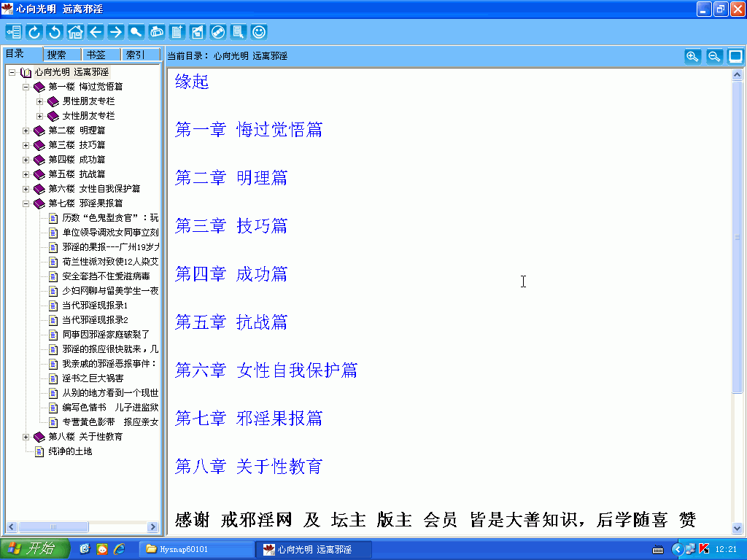Image resolution: width=747 pixels, height=560 pixels.
Task: Zoom out using the minus magnifier icon
Action: point(714,56)
